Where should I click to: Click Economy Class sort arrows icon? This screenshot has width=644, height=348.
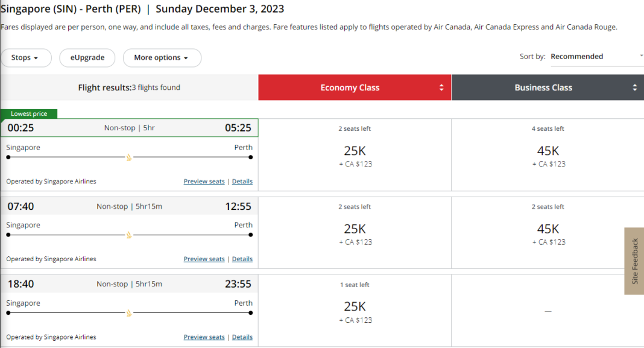click(441, 87)
